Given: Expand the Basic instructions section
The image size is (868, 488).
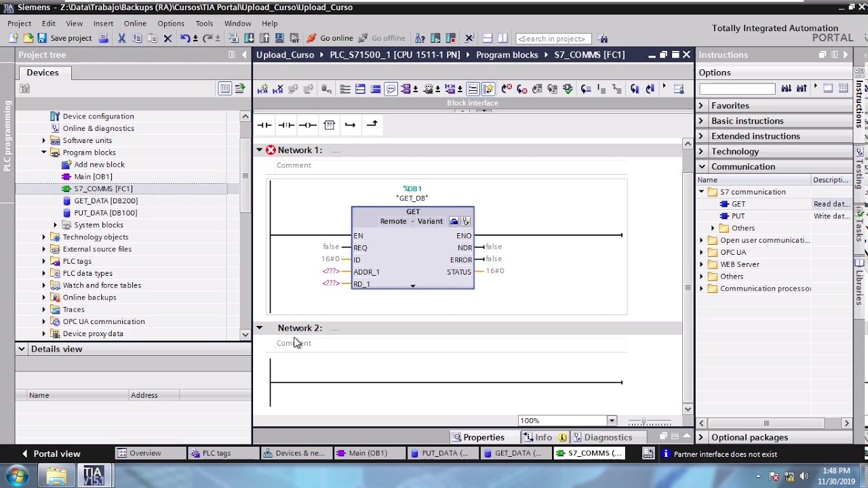Looking at the screenshot, I should [x=701, y=121].
